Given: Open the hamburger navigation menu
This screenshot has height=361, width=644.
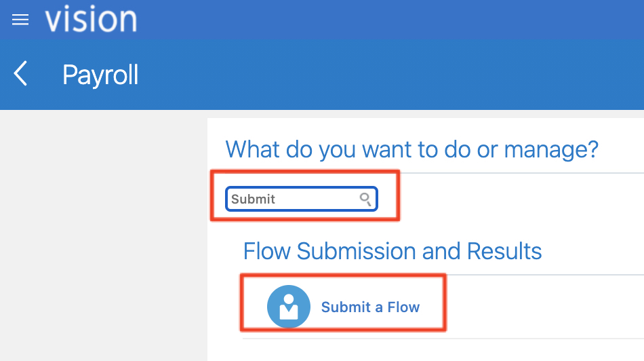Looking at the screenshot, I should 20,20.
